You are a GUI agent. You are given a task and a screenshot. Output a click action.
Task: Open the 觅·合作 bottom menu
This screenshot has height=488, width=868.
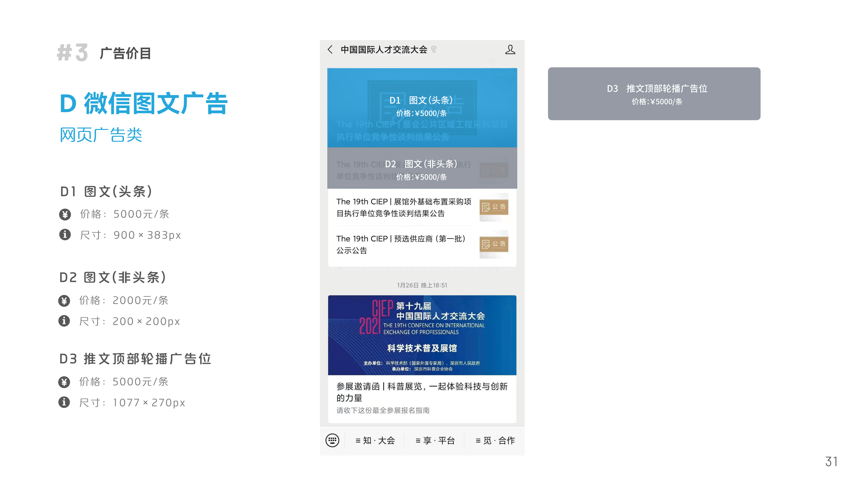pos(495,441)
